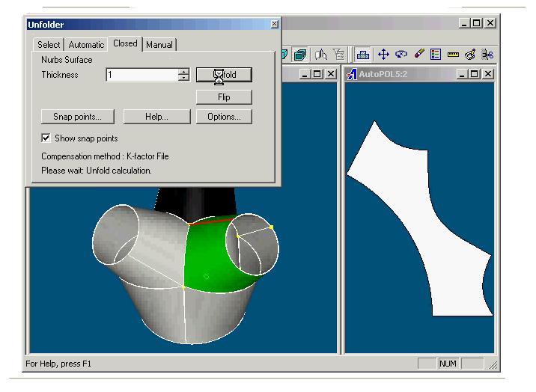Click the 'For Help, press F1' status text
The width and height of the screenshot is (536, 392).
click(58, 364)
